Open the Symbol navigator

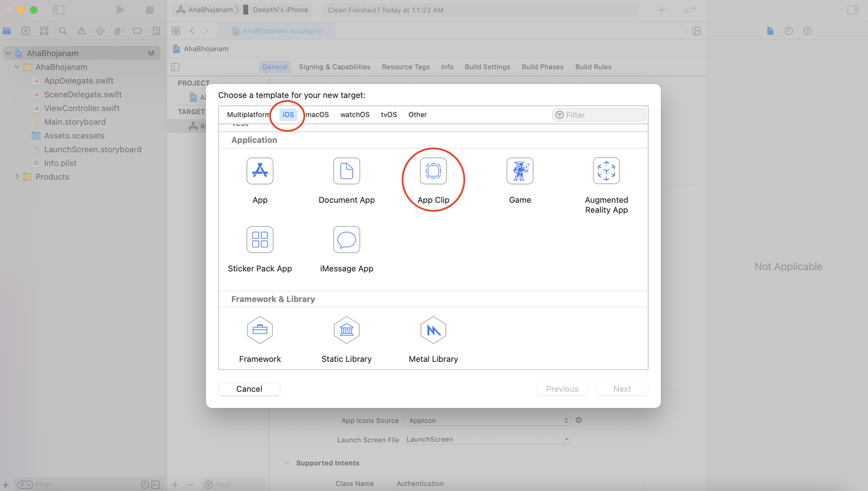[44, 31]
